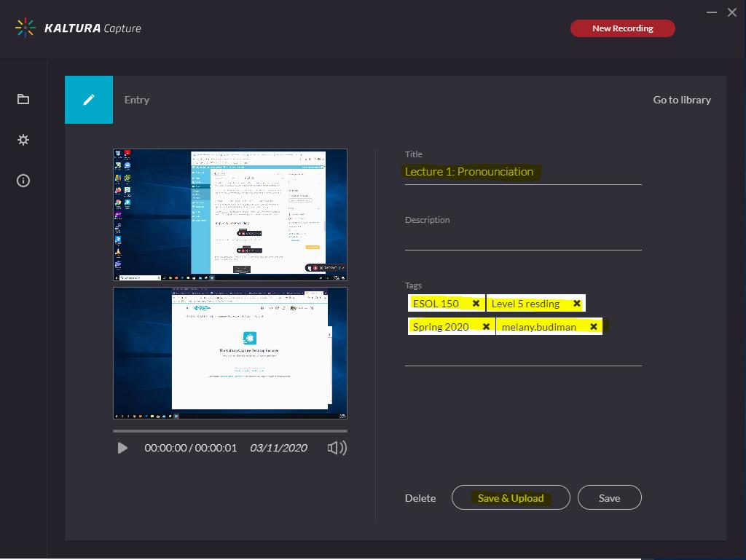The image size is (746, 560).
Task: Select the blue pencil Entry edit icon
Action: (88, 99)
